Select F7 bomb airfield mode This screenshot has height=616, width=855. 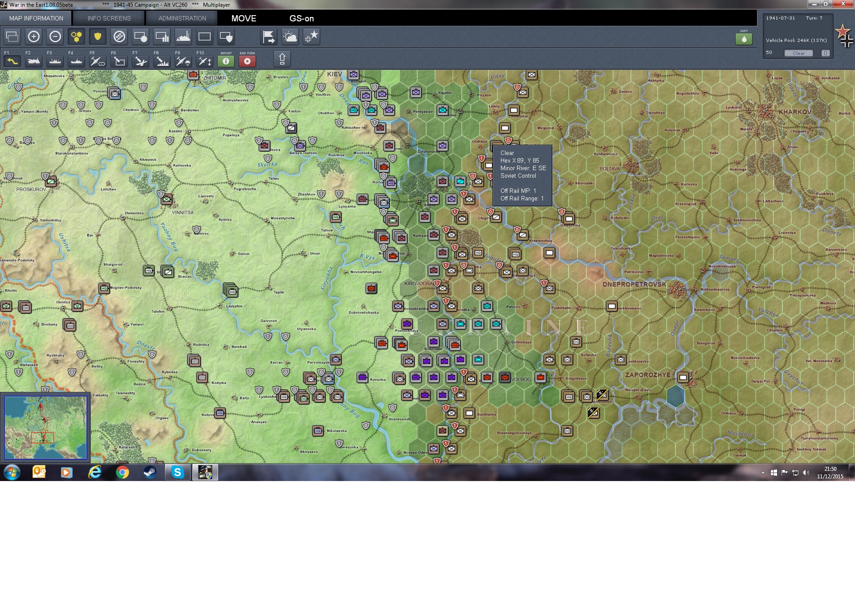point(141,61)
